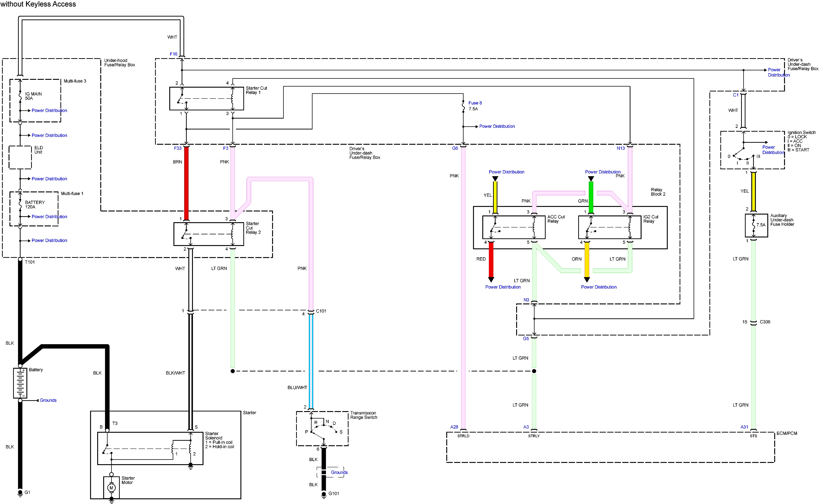819x504 pixels.
Task: Click the Starter Cut Relay 2 box
Action: [x=209, y=234]
